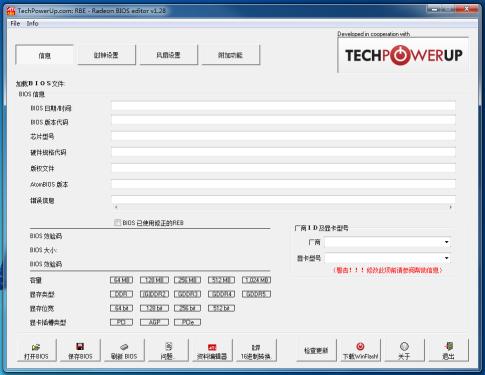485x375 pixels.
Task: Click the RBE app icon in title bar
Action: click(11, 11)
